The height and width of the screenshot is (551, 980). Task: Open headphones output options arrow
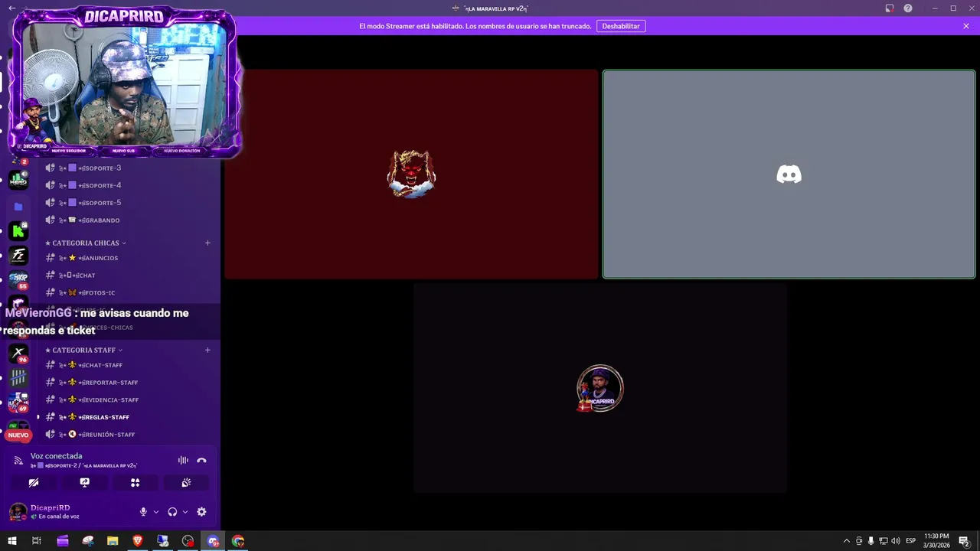(x=185, y=512)
